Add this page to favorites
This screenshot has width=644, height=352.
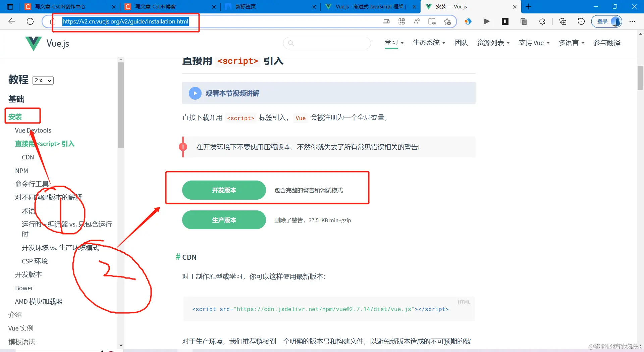click(x=447, y=21)
